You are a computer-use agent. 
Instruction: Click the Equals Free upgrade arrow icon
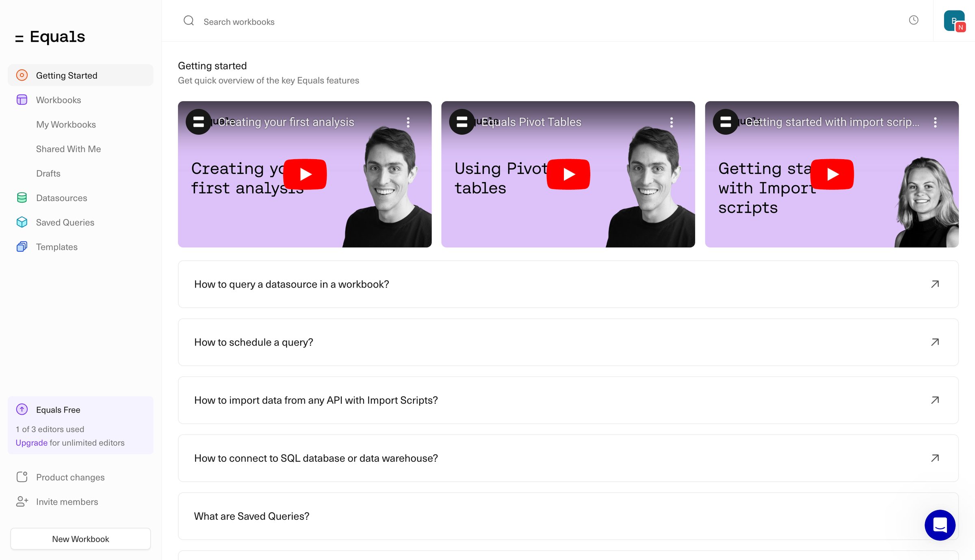22,409
